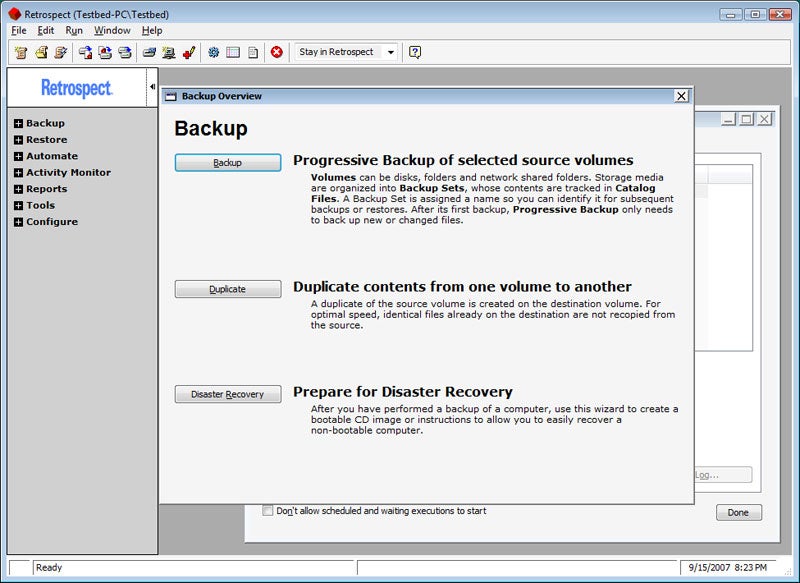Expand the Activity Monitor sidebar section
The height and width of the screenshot is (583, 800).
click(18, 172)
